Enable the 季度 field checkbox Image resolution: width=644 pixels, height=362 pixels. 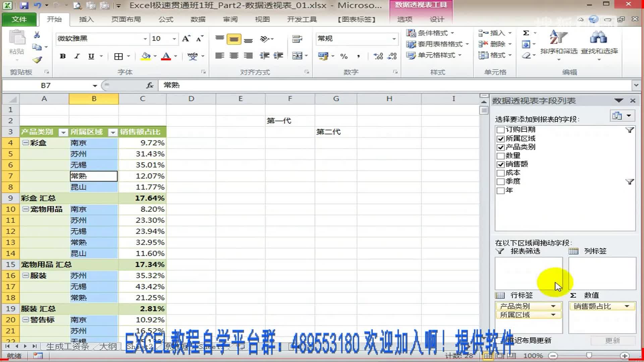click(x=500, y=182)
